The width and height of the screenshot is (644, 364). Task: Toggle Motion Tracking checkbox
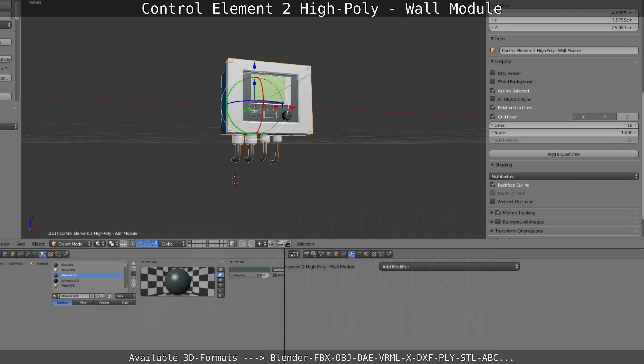(x=498, y=213)
